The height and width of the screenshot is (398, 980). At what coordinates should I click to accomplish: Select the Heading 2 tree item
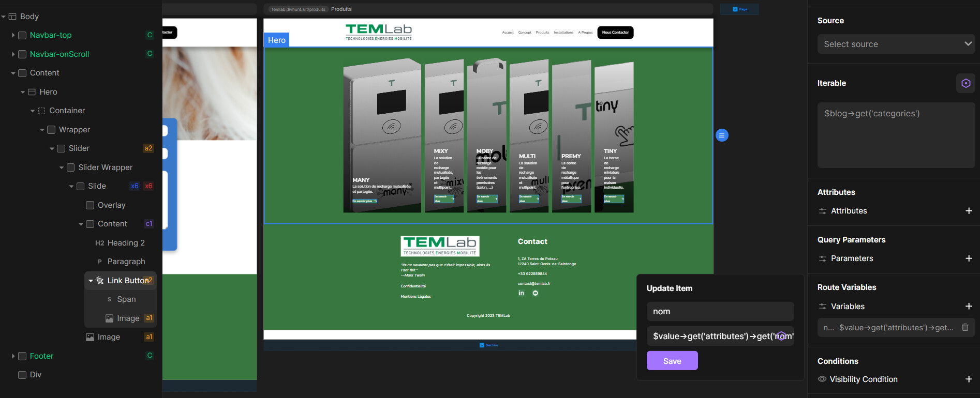(126, 243)
